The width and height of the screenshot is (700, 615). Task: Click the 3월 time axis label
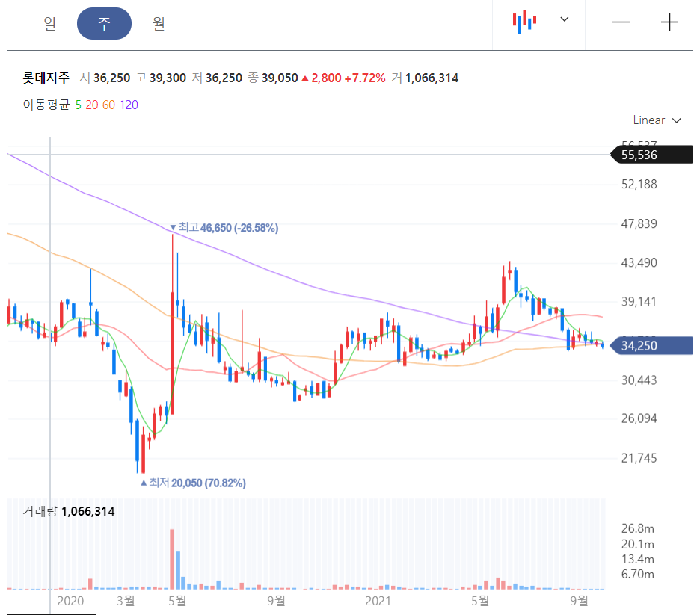pos(126,601)
